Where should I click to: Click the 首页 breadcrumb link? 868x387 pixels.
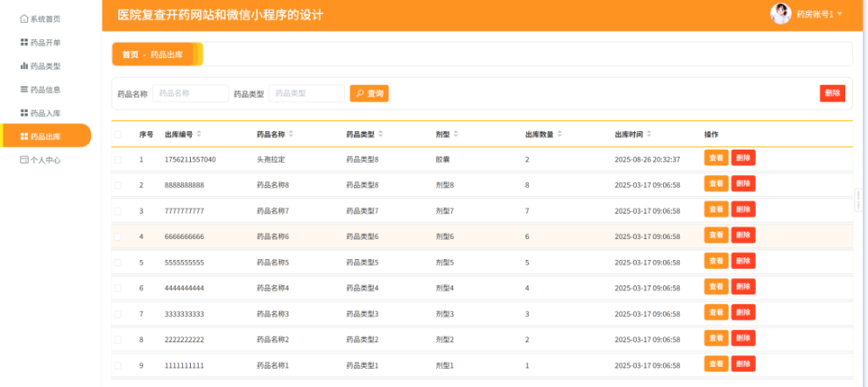pos(131,54)
